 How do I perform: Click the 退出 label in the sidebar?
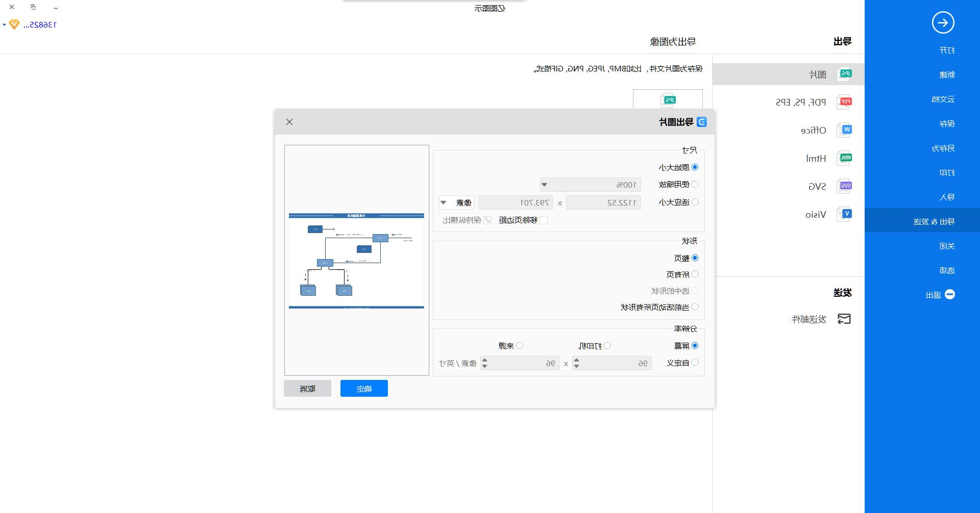click(x=934, y=295)
